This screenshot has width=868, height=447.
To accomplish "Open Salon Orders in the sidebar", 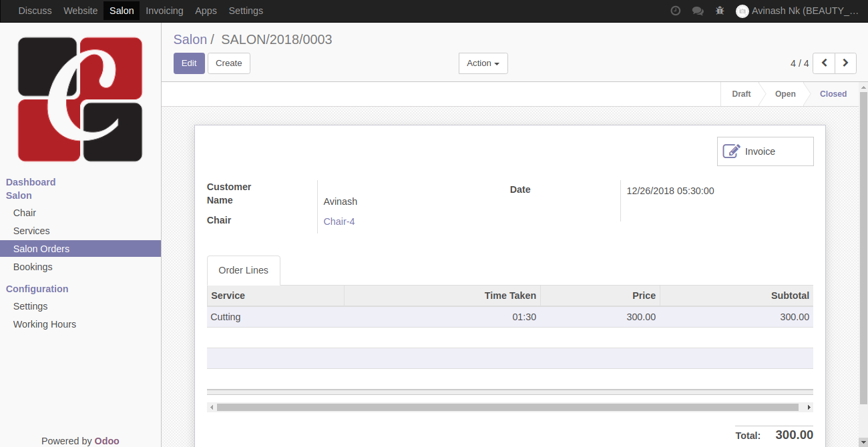I will [x=80, y=249].
